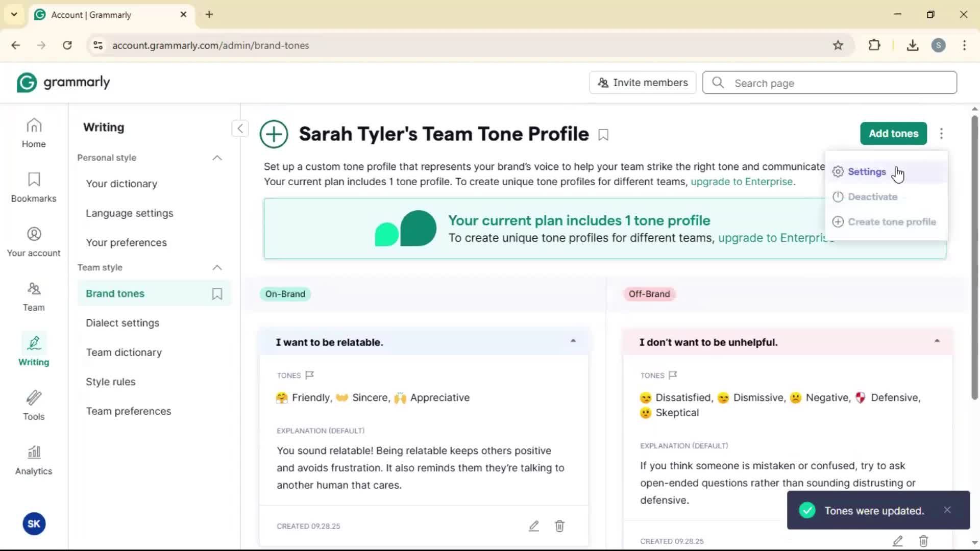Delete the 'I want to be relatable' tone
Screen dimensions: 980x551
point(559,526)
